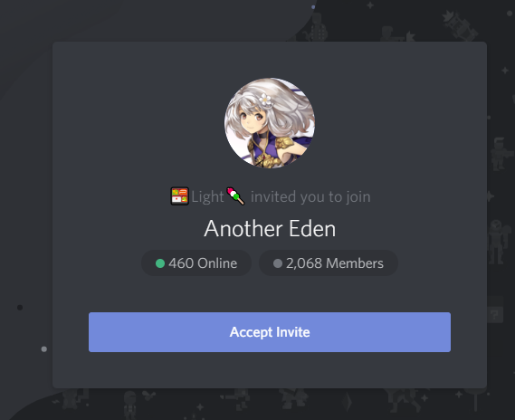
Task: Click the bento box emoji before Light
Action: [x=179, y=196]
